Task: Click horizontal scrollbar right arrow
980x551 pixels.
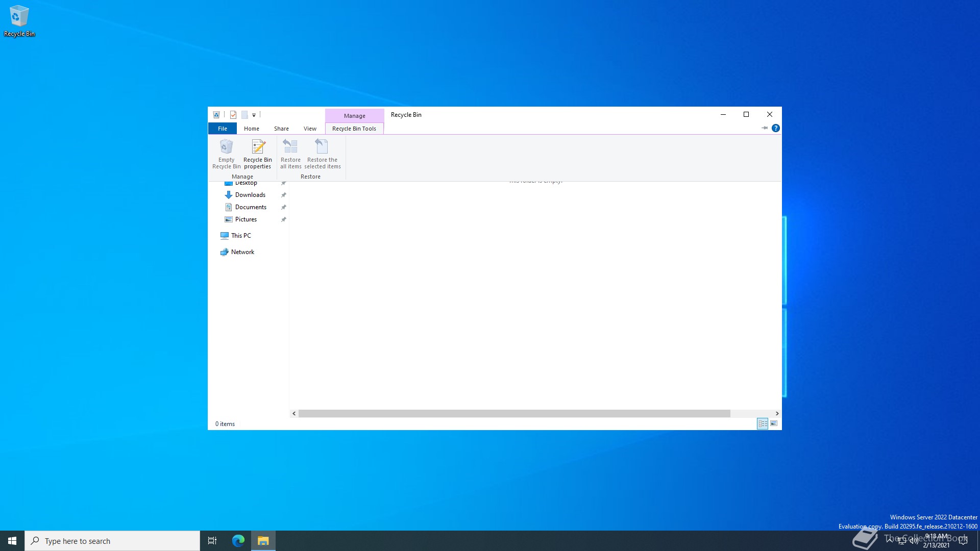Action: (x=777, y=413)
